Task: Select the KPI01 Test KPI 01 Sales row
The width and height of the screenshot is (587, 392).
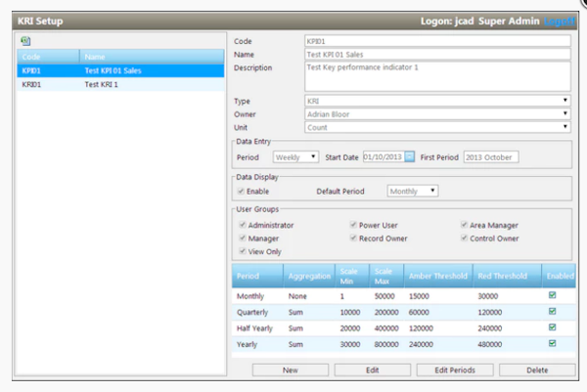Action: click(120, 70)
